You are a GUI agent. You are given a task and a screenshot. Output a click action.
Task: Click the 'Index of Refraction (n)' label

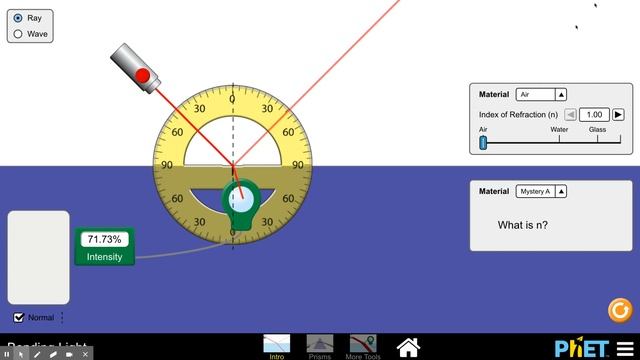[x=518, y=115]
